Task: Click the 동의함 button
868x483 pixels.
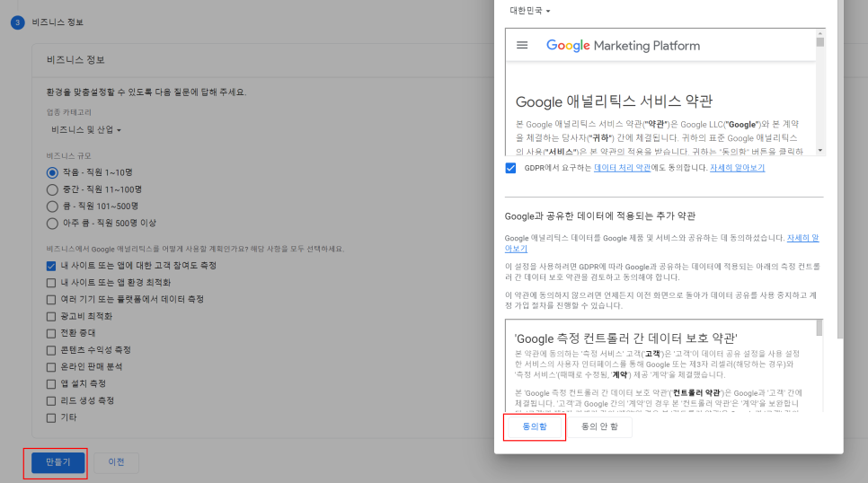Action: pyautogui.click(x=535, y=426)
